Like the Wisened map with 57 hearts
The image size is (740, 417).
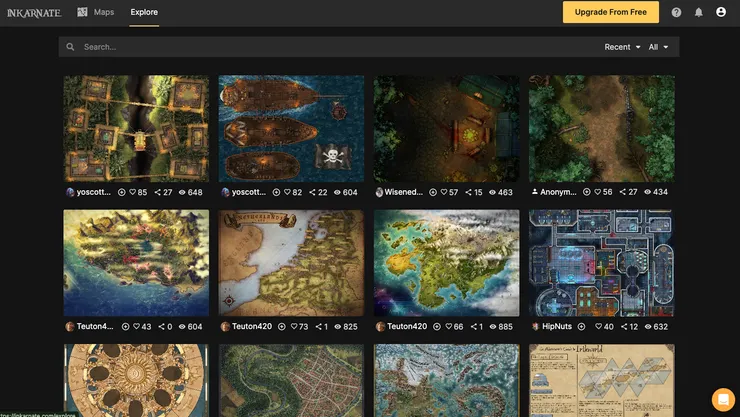point(444,192)
